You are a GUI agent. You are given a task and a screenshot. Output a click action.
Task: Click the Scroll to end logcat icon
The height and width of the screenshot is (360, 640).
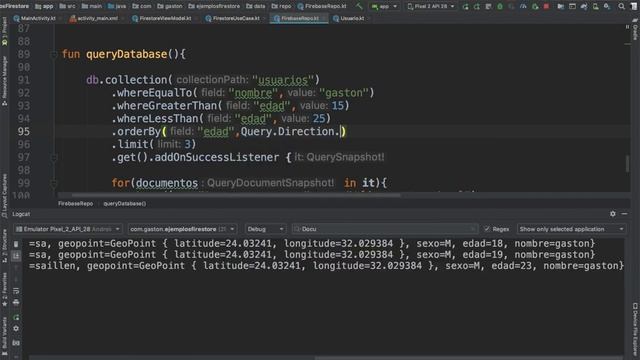pyautogui.click(x=16, y=256)
